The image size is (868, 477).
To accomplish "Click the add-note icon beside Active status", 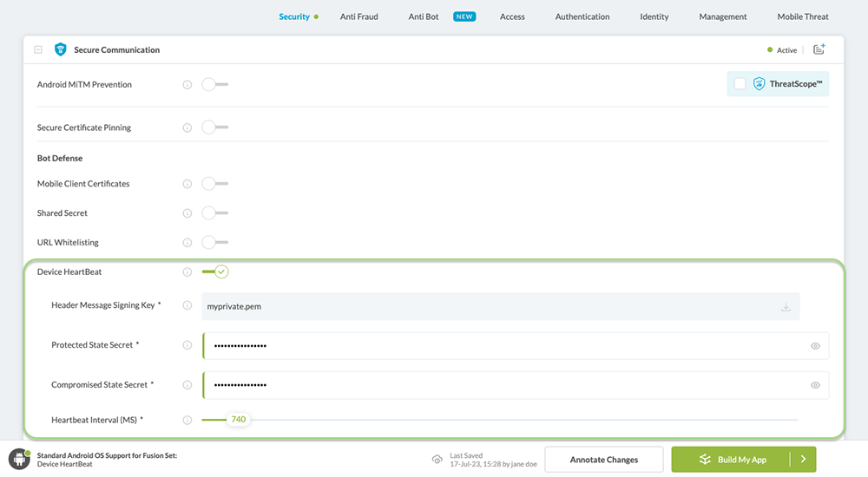I will 819,50.
